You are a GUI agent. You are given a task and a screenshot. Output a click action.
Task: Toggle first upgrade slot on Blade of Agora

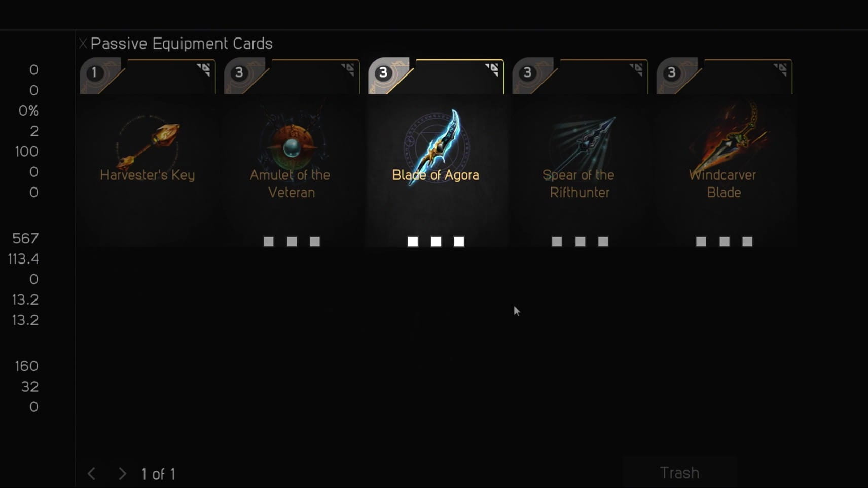(x=413, y=242)
